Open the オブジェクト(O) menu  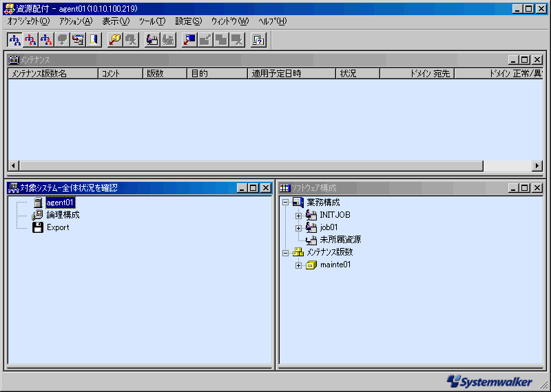[28, 21]
